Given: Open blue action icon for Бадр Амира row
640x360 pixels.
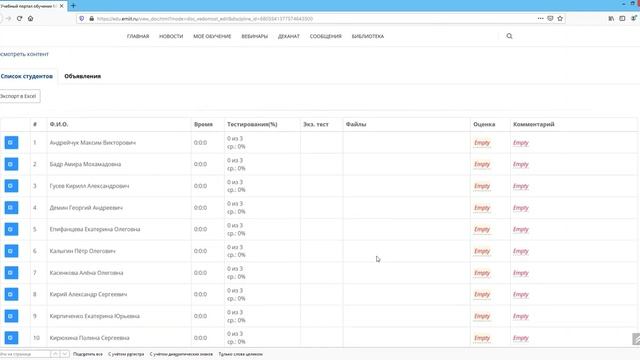Looking at the screenshot, I should (11, 164).
